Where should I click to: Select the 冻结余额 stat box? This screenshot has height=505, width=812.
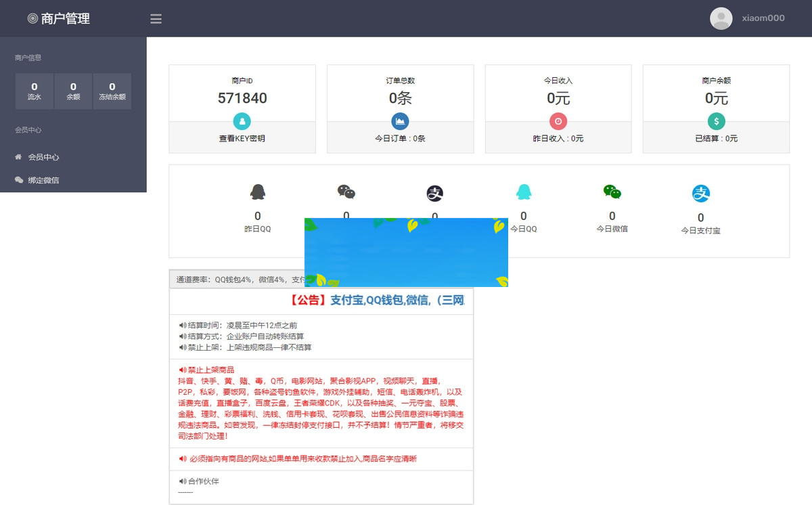pos(112,91)
